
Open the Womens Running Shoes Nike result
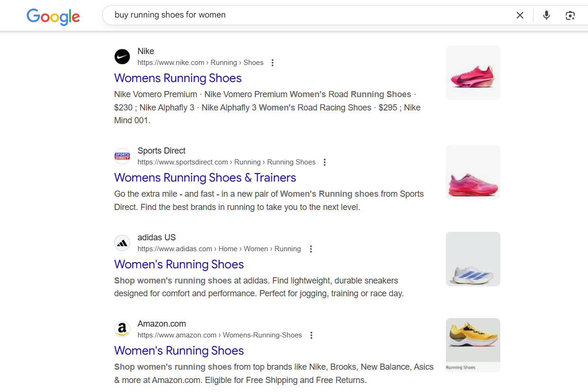pos(178,78)
